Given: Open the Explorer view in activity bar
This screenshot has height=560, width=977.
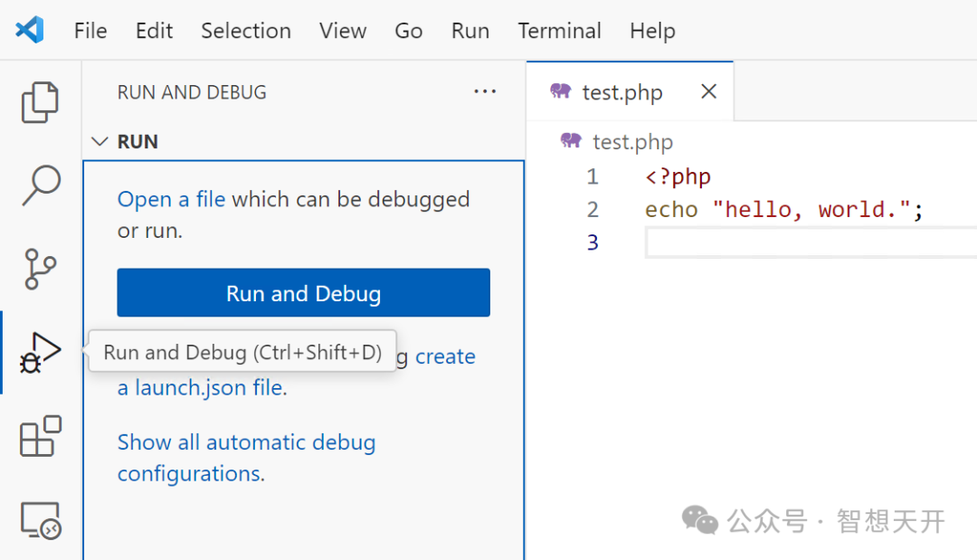Looking at the screenshot, I should [x=40, y=101].
